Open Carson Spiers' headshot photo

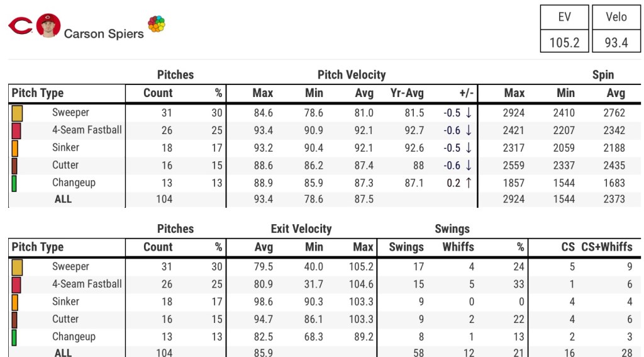(48, 26)
